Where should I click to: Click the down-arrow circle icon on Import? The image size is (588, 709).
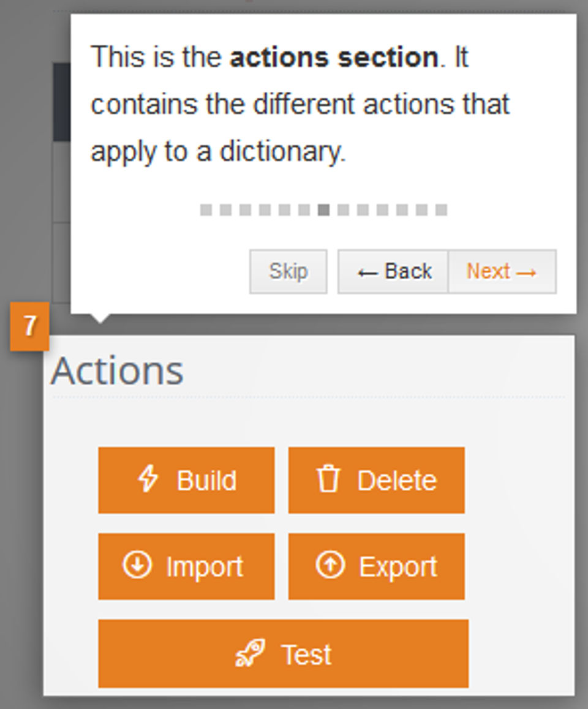[137, 565]
